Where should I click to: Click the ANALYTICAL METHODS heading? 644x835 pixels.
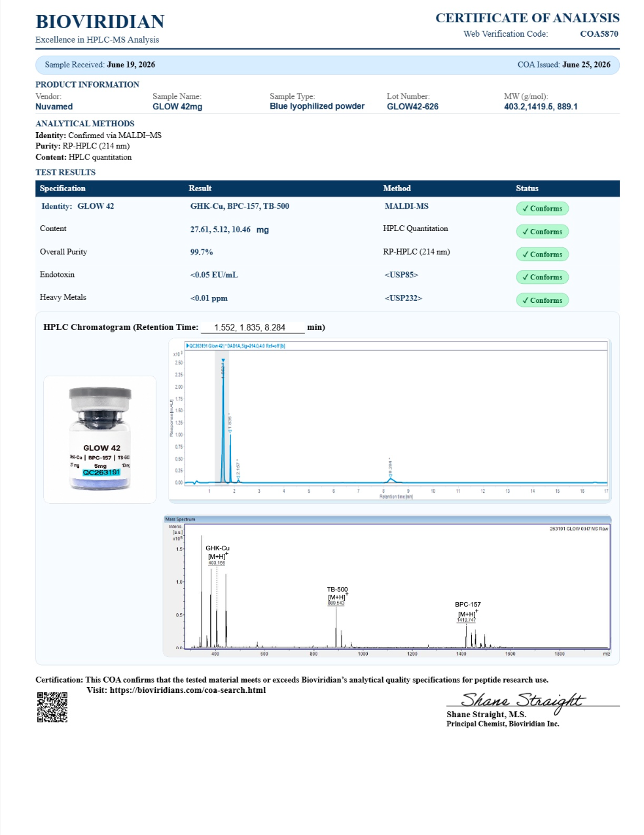(85, 124)
